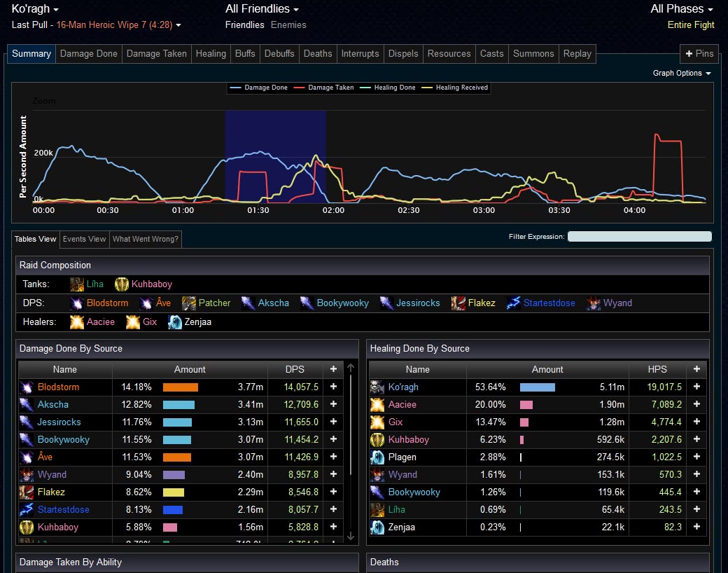The width and height of the screenshot is (728, 573).
Task: Open Jessirocks link in Raid Composition DPS
Action: tap(418, 303)
